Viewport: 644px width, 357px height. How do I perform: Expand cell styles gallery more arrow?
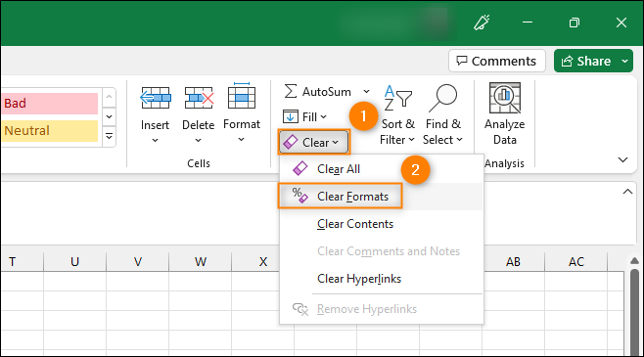109,136
